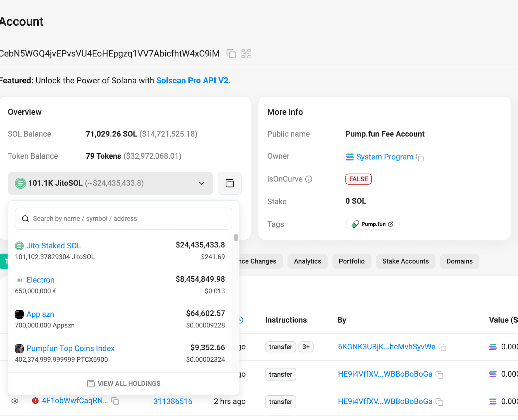Switch to the Portfolio tab
518x420 pixels.
pyautogui.click(x=352, y=261)
